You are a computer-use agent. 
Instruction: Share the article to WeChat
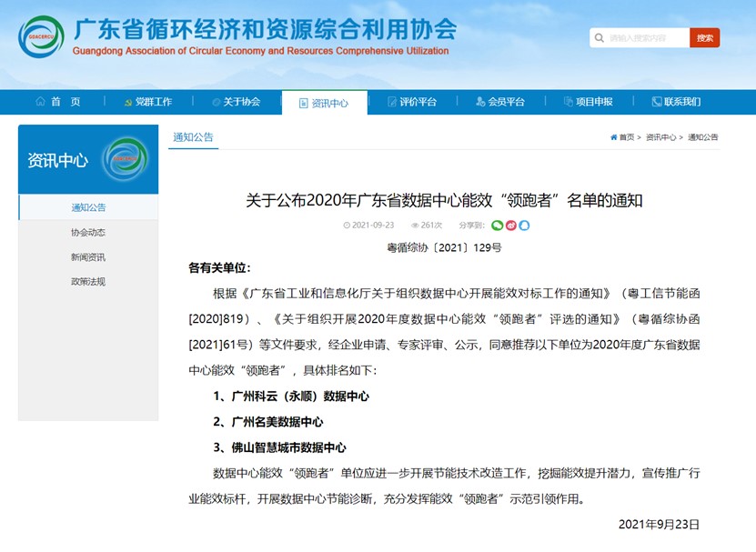click(x=497, y=225)
